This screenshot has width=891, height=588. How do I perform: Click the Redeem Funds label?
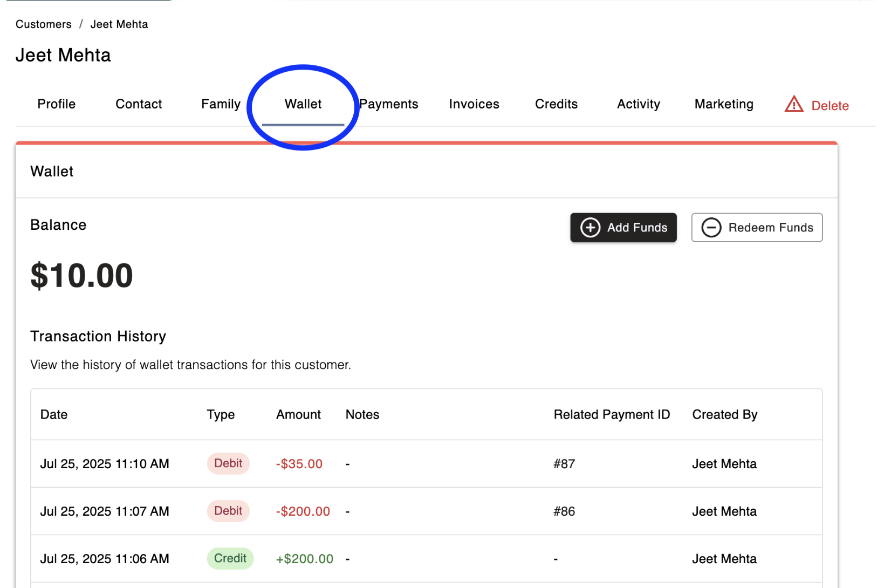click(x=771, y=228)
